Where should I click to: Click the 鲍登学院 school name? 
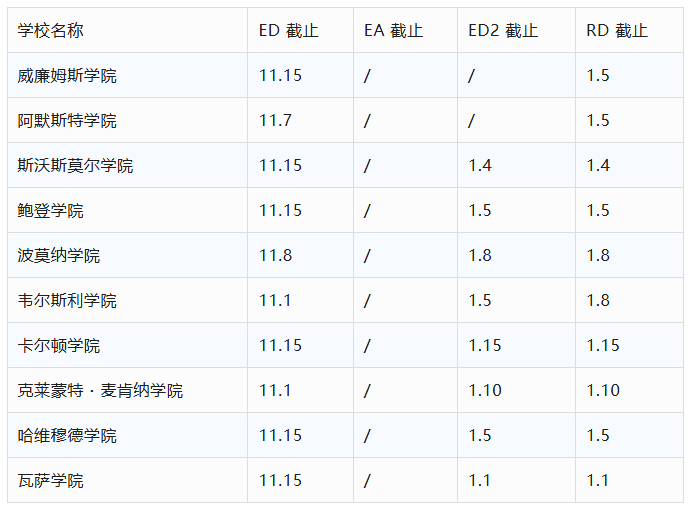click(51, 211)
